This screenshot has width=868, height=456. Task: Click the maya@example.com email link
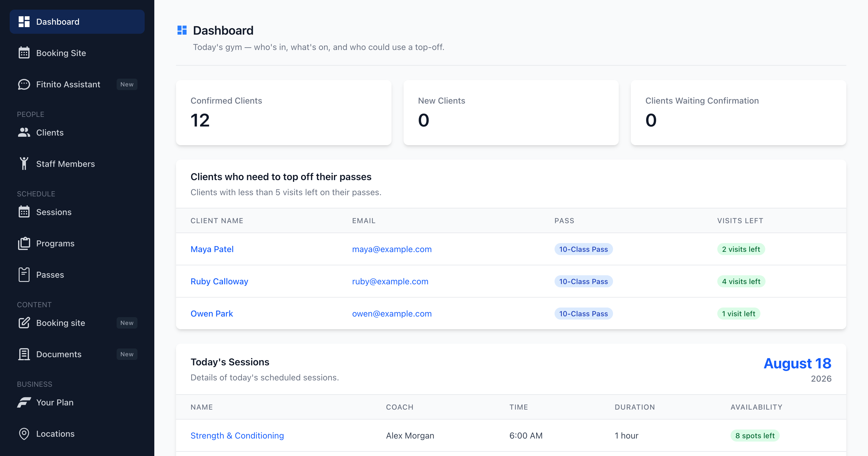click(x=392, y=249)
